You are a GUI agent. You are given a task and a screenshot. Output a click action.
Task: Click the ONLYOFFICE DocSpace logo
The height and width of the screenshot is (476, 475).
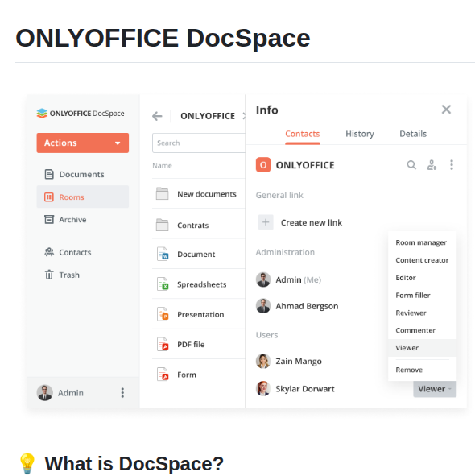pyautogui.click(x=81, y=114)
